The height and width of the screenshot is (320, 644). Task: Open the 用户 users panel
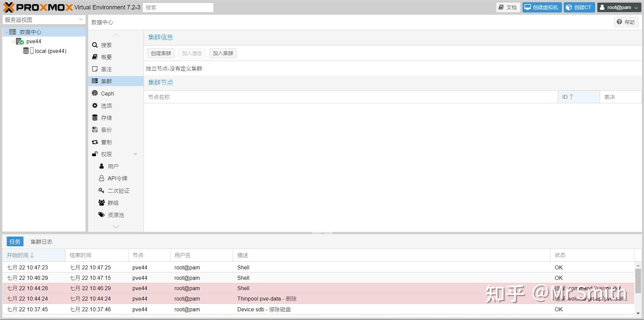click(113, 166)
